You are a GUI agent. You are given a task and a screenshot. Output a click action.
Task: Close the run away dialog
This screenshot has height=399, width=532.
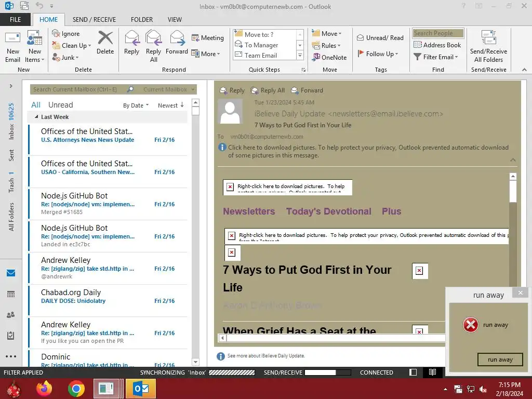point(521,293)
